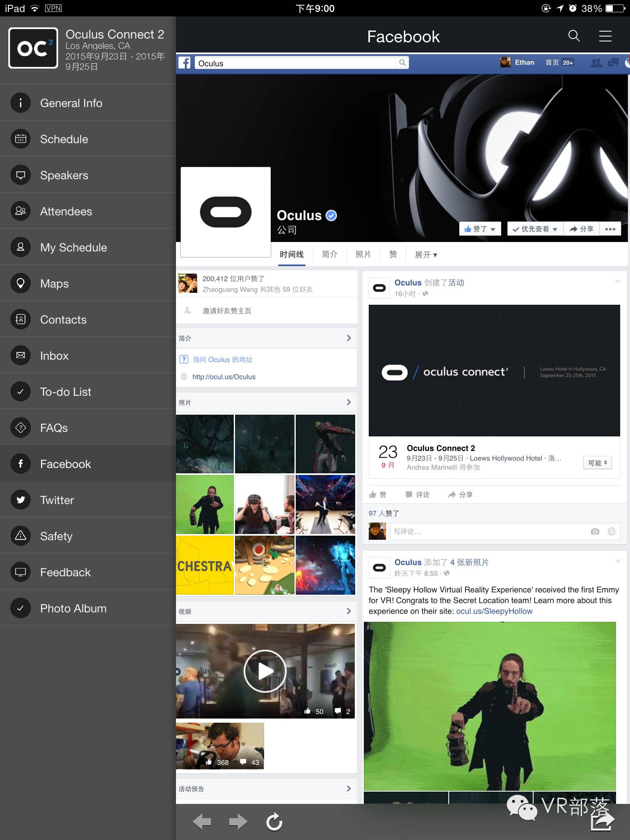The height and width of the screenshot is (840, 630).
Task: Open Maps pin icon
Action: (21, 283)
